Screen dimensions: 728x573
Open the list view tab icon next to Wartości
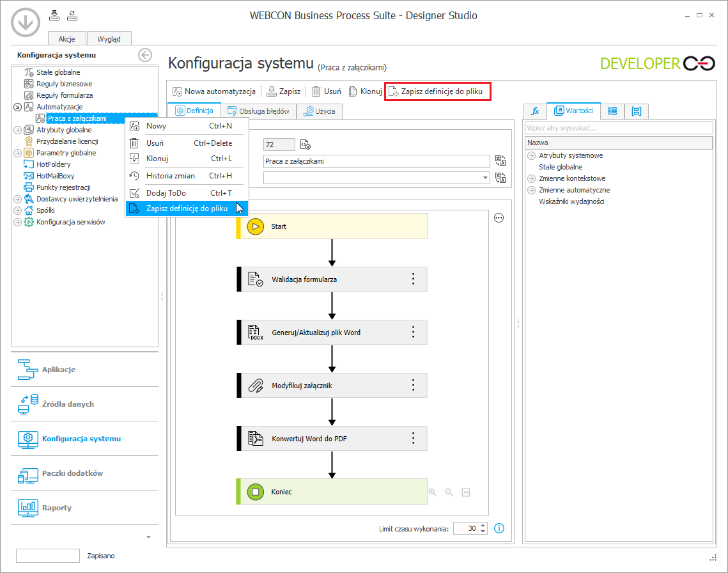tap(612, 111)
